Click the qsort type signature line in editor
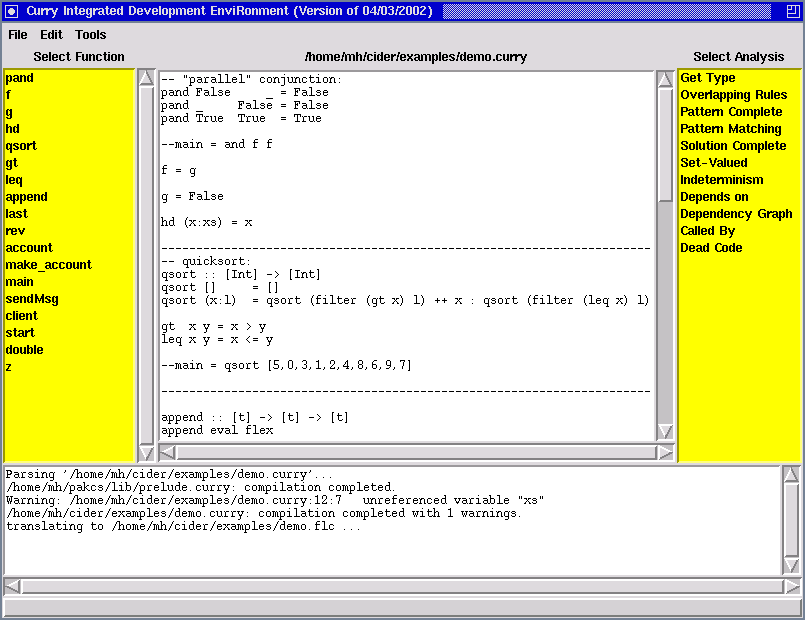The image size is (805, 620). (x=241, y=275)
